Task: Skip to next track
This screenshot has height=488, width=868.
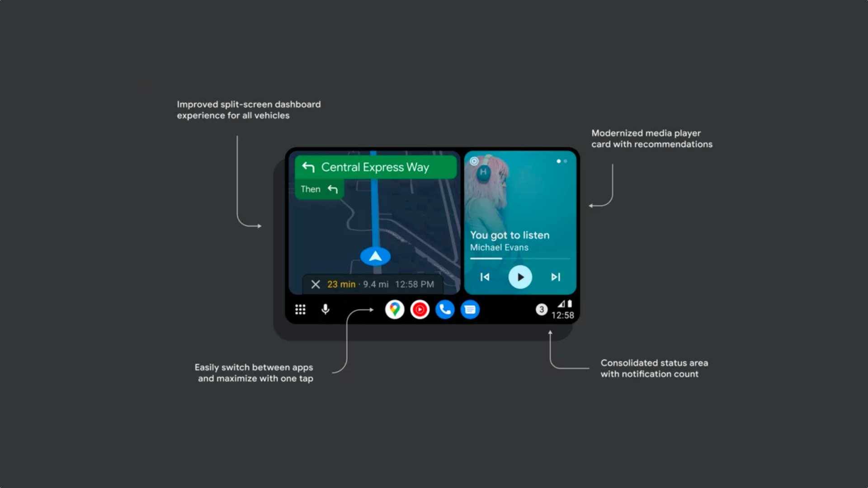Action: pyautogui.click(x=554, y=277)
